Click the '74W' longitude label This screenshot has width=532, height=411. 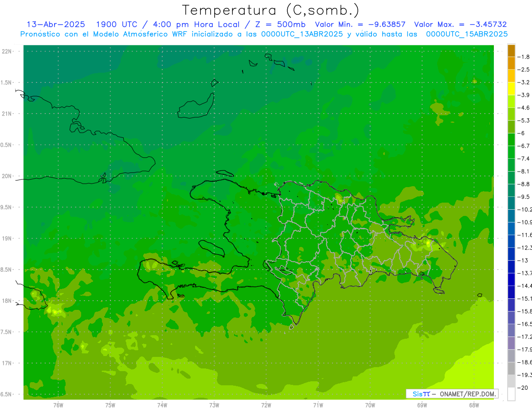click(162, 405)
